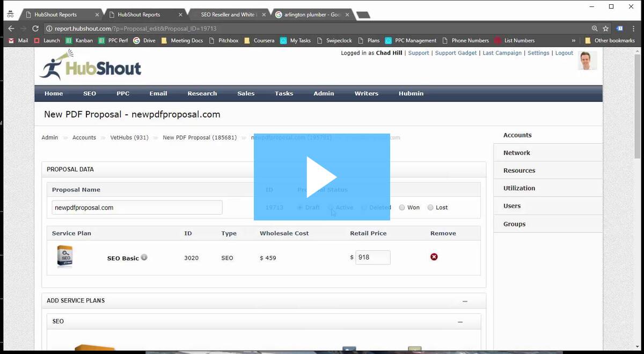
Task: Open the Kanban bookmark
Action: [79, 40]
